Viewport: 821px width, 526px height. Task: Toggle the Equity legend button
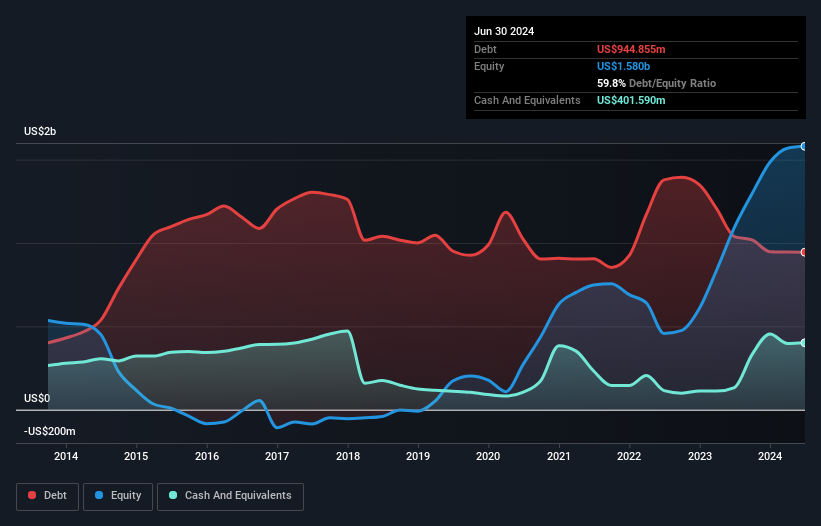pos(118,496)
